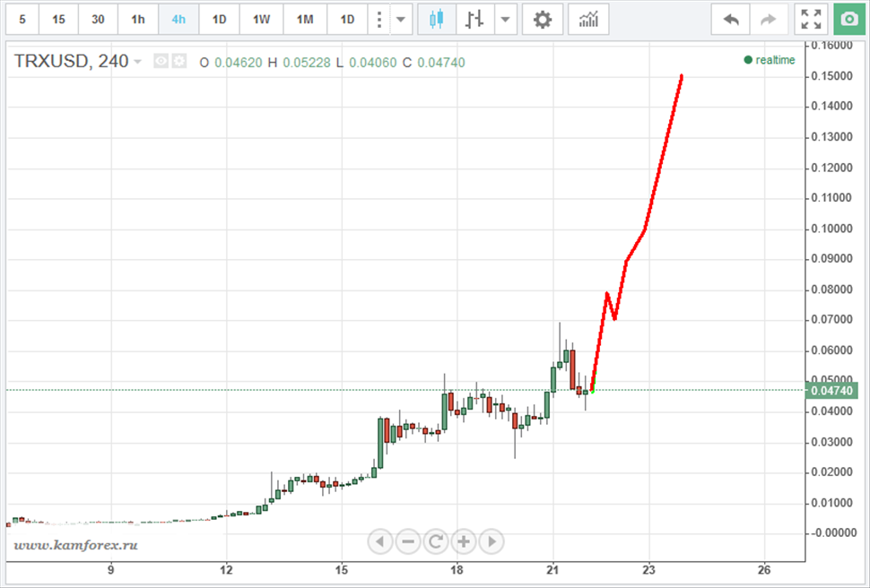Image resolution: width=870 pixels, height=588 pixels.
Task: Toggle TRXUSD series visibility eye
Action: point(161,61)
